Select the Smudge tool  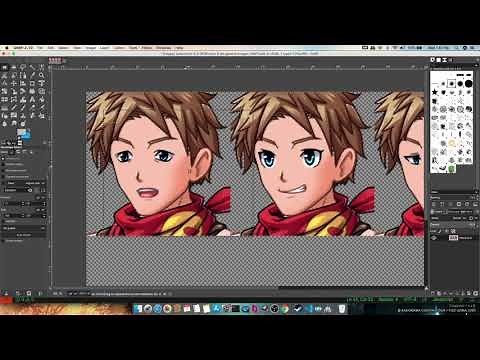point(14,124)
